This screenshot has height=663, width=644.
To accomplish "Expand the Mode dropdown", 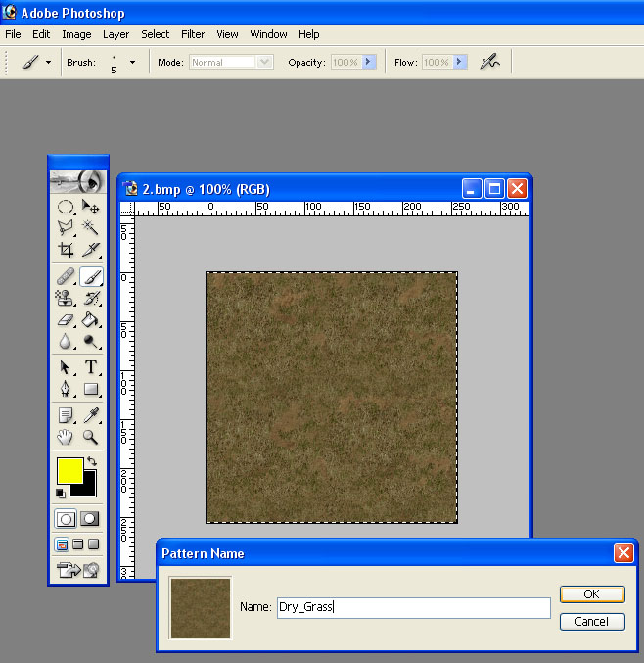I will 265,62.
